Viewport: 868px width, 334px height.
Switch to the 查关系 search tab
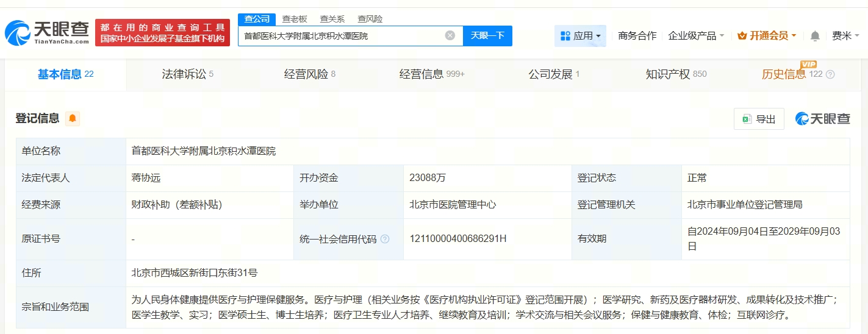tap(332, 19)
